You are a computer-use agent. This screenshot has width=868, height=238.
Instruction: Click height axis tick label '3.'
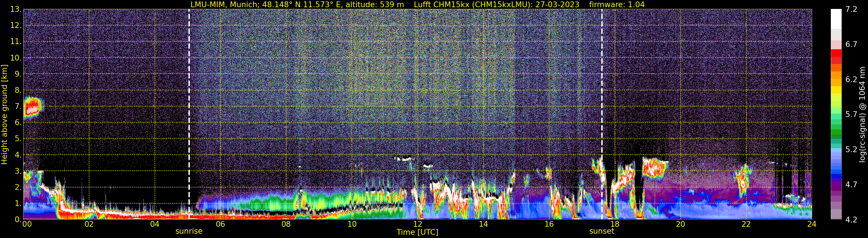[x=18, y=171]
